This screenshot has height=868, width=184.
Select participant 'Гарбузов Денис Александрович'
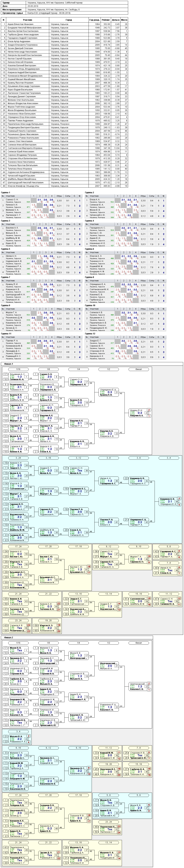[x=23, y=34]
